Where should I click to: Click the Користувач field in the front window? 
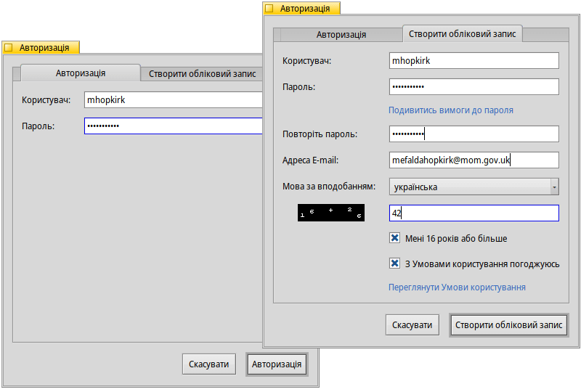click(474, 61)
